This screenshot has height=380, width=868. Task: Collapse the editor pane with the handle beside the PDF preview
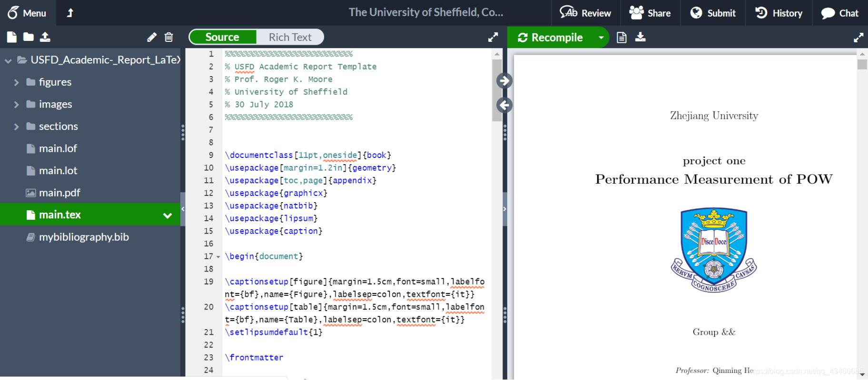point(504,209)
